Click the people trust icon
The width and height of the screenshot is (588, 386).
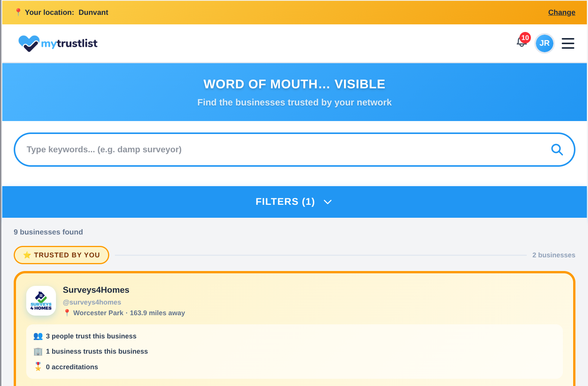[38, 336]
